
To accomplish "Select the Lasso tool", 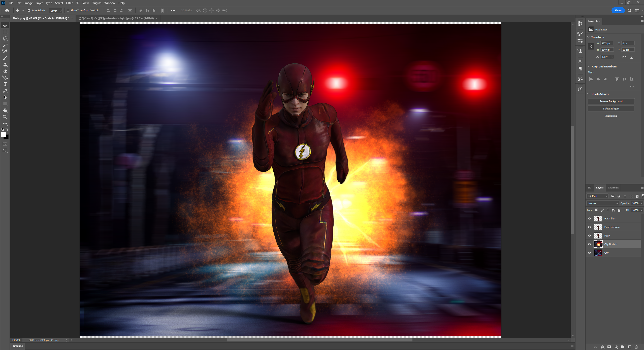I will pyautogui.click(x=5, y=38).
